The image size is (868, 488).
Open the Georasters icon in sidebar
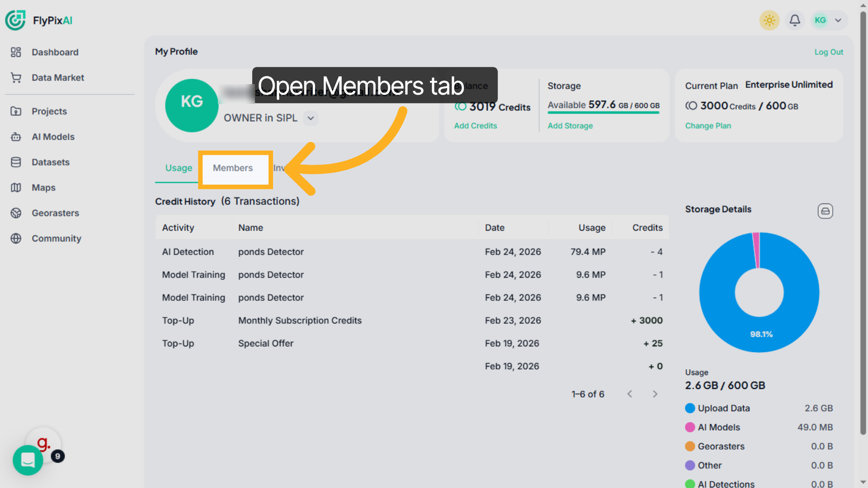[x=16, y=213]
